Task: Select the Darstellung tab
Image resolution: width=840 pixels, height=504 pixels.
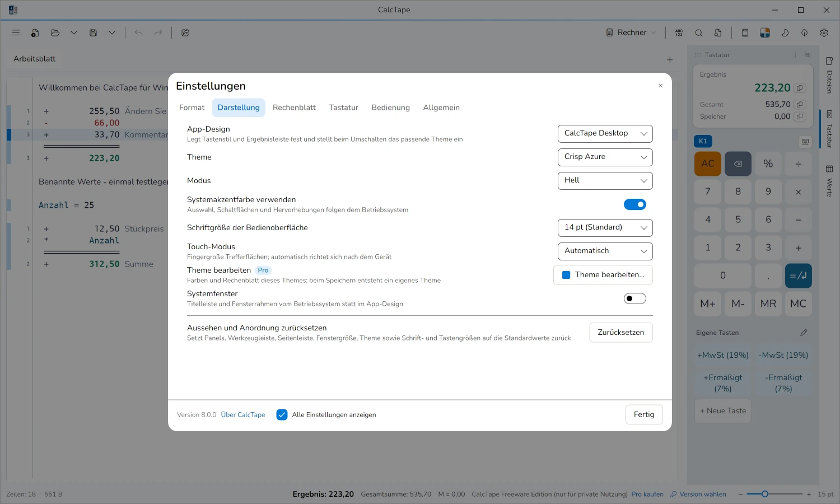Action: coord(239,108)
